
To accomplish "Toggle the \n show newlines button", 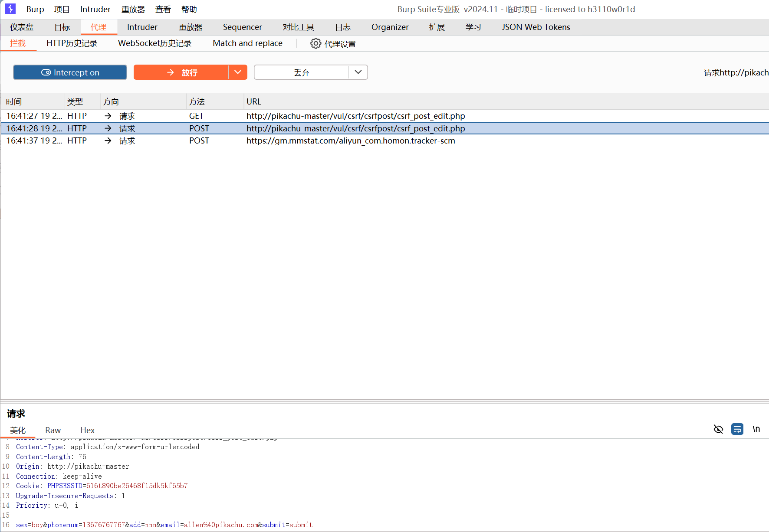I will 756,429.
